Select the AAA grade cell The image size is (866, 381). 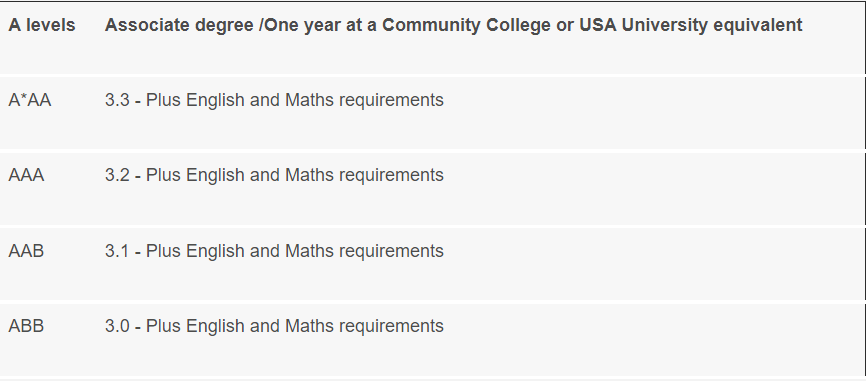[x=26, y=176]
